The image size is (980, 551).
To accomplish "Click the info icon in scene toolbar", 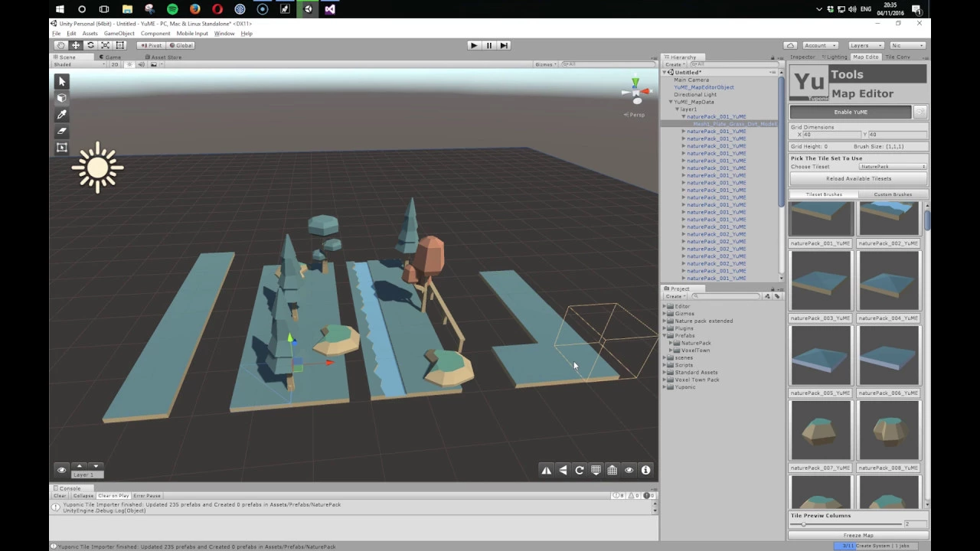I will tap(645, 470).
